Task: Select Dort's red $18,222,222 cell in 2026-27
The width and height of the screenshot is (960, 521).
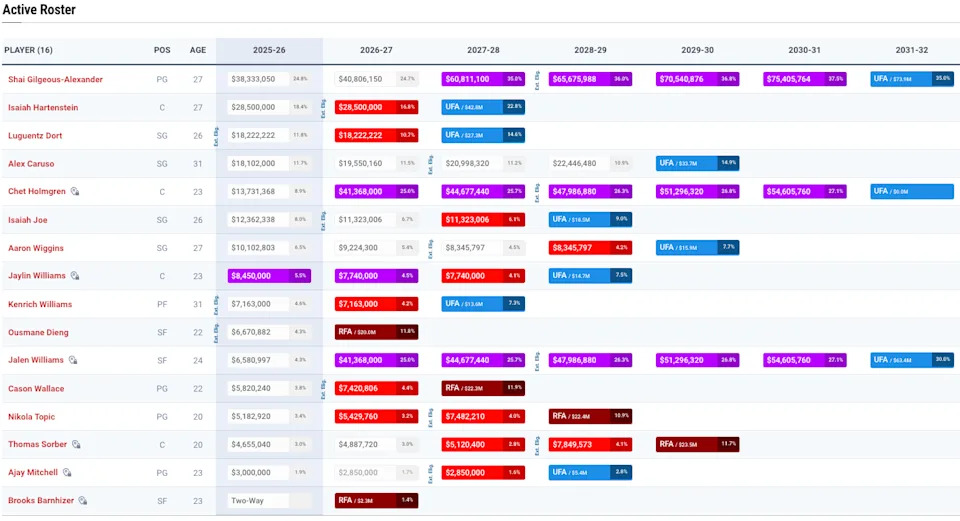Action: (x=376, y=136)
